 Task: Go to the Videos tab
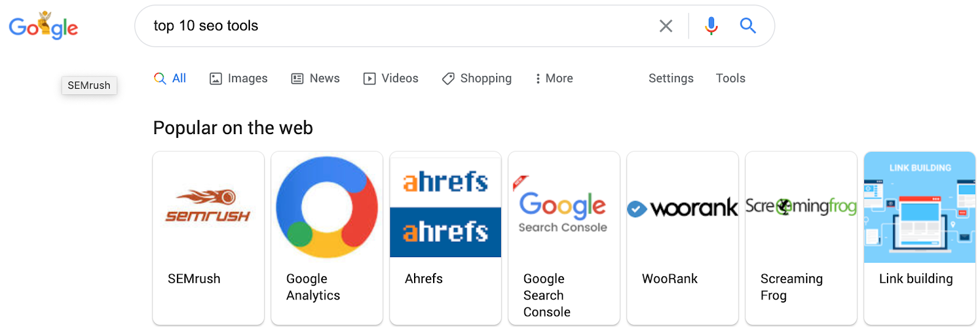pos(391,78)
